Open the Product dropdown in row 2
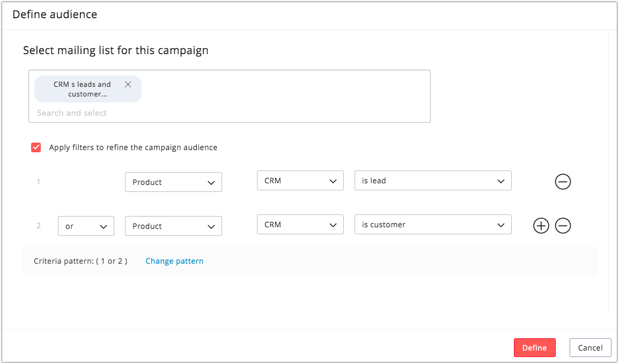This screenshot has width=619, height=364. (x=173, y=226)
